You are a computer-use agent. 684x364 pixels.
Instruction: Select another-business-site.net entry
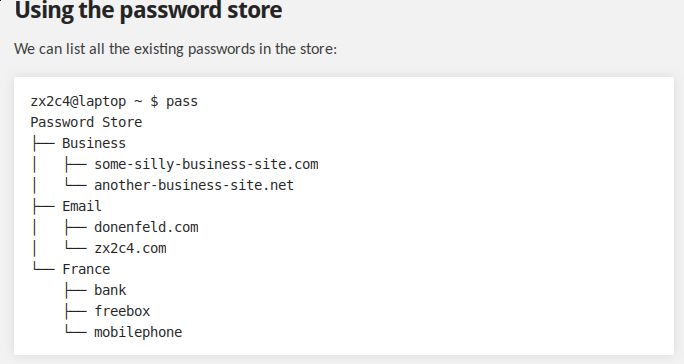pos(194,185)
